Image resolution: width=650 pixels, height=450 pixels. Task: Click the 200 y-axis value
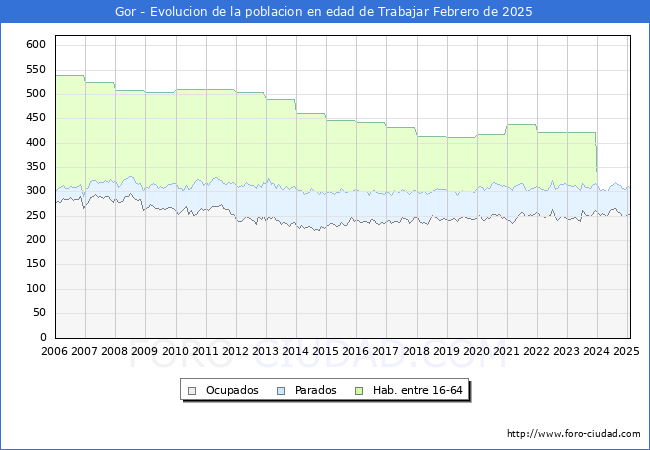tap(36, 240)
